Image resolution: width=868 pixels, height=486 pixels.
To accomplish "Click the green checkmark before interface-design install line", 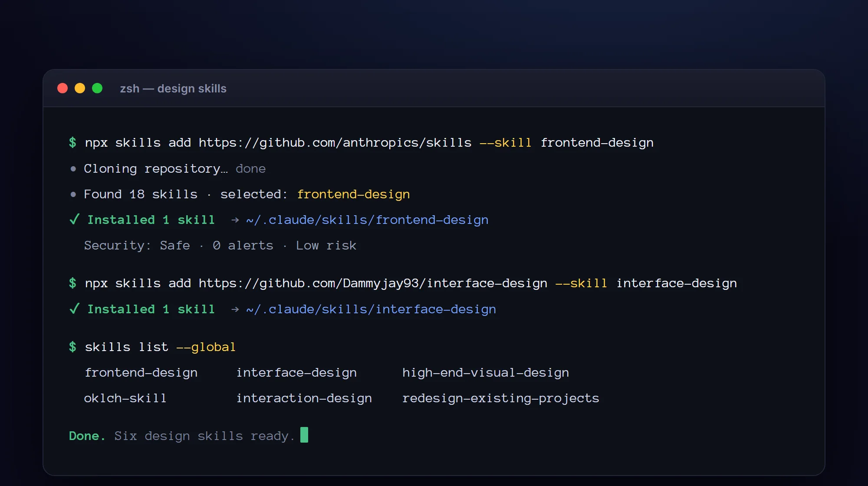I will tap(74, 309).
